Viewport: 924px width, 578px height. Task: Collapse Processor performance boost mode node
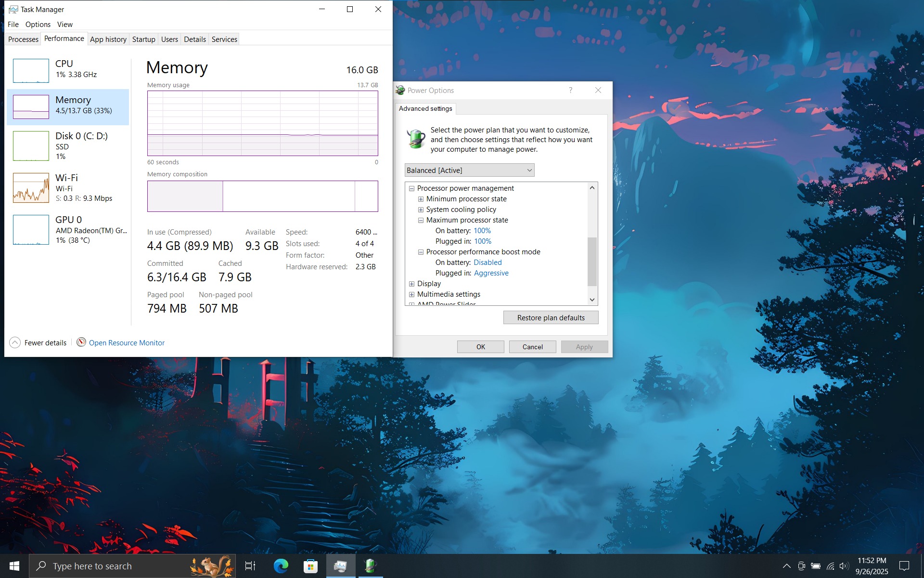[x=421, y=252]
